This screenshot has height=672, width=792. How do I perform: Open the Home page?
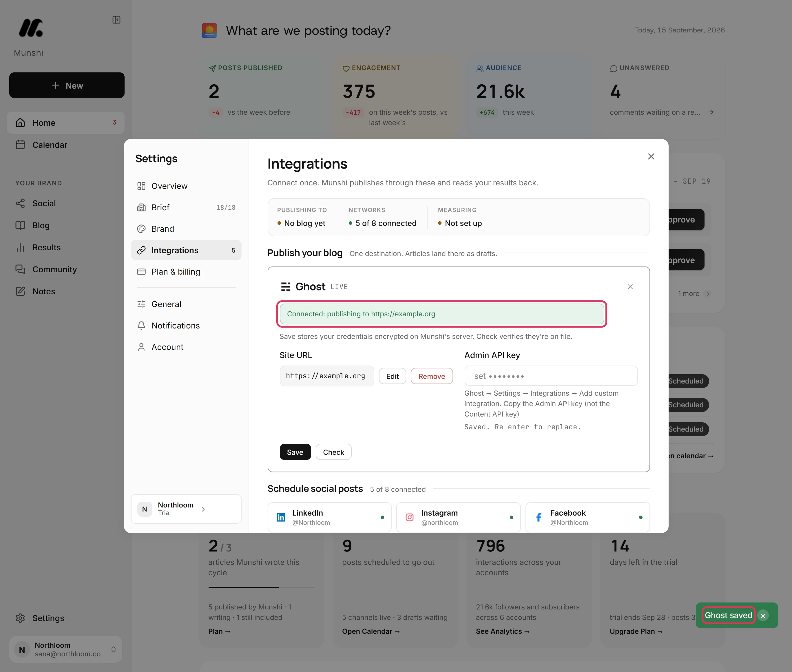[65, 123]
